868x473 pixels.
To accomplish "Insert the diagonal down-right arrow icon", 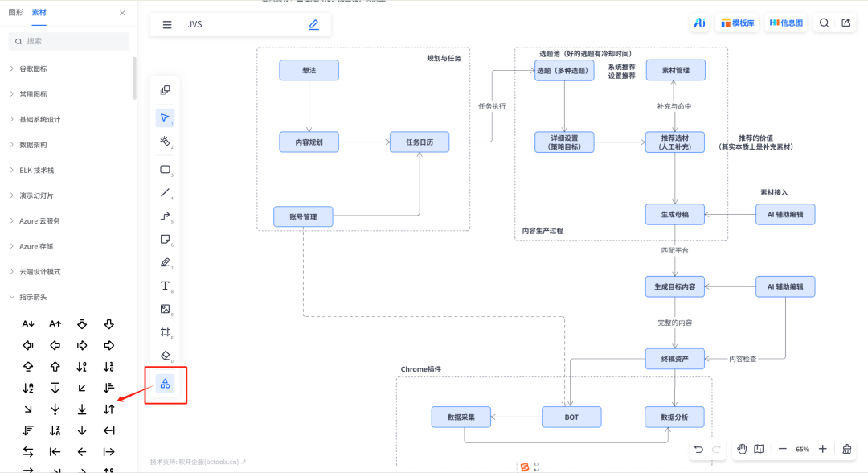I will pos(28,409).
